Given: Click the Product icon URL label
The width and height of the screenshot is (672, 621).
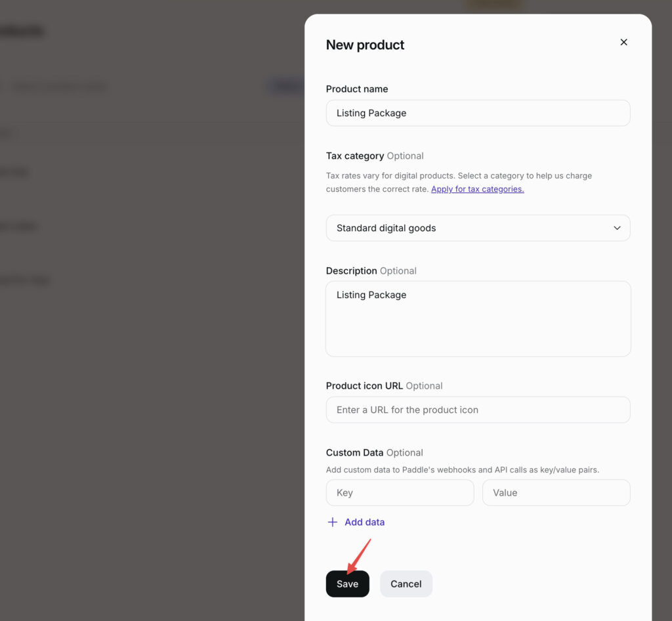Looking at the screenshot, I should click(364, 386).
